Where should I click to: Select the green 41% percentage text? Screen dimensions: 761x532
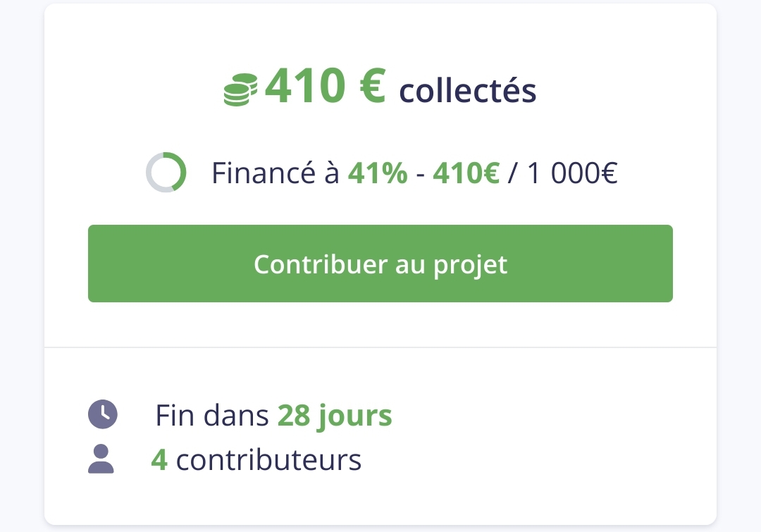pyautogui.click(x=378, y=173)
